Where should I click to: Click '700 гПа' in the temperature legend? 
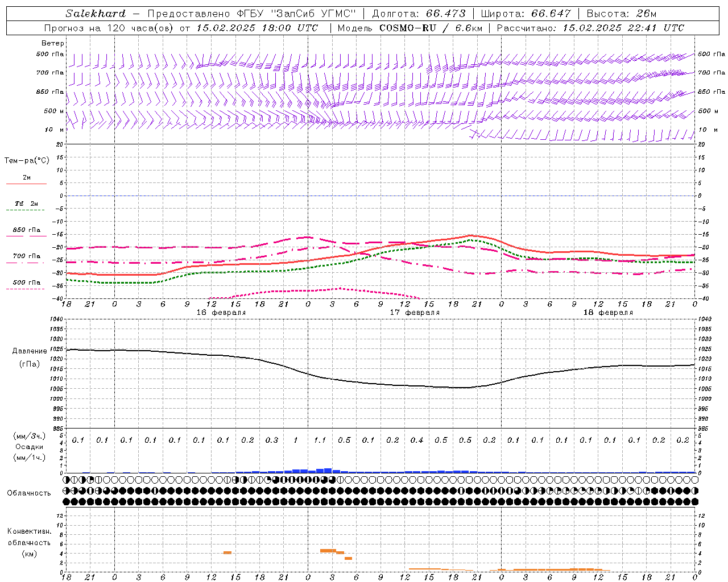click(x=26, y=256)
